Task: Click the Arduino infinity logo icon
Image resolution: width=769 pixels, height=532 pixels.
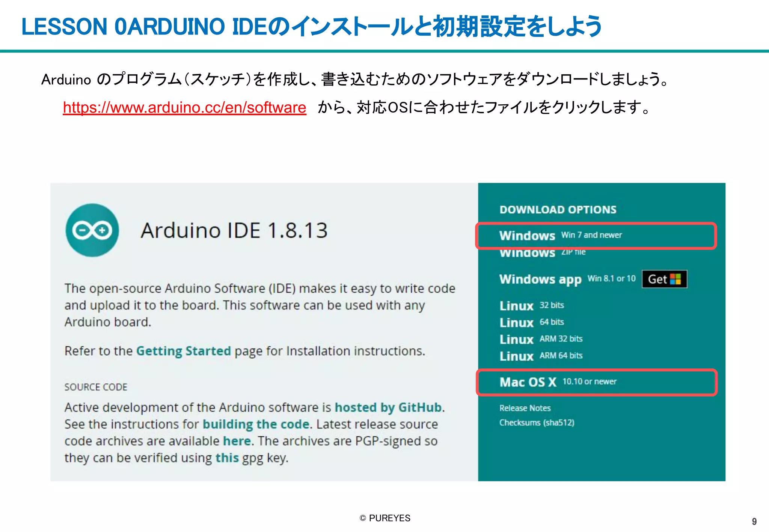Action: pyautogui.click(x=92, y=230)
